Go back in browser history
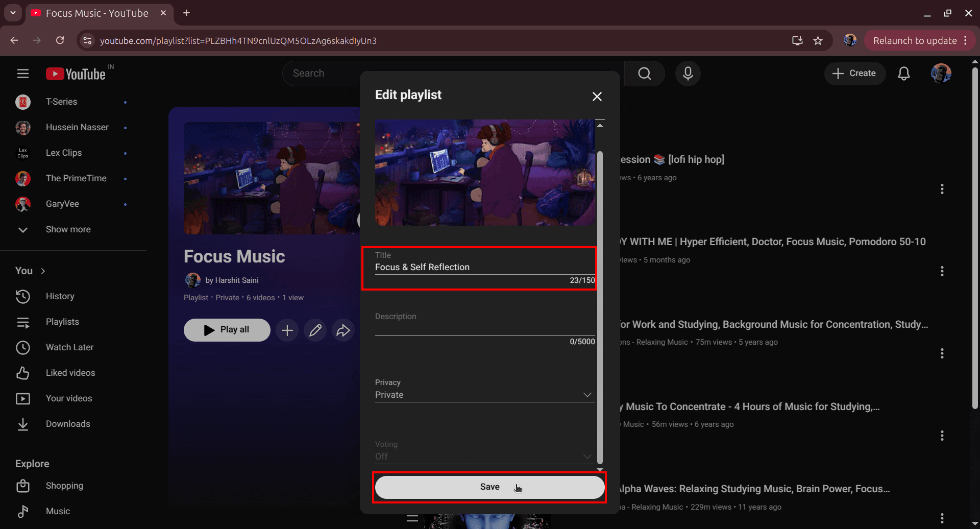Image resolution: width=980 pixels, height=529 pixels. click(14, 40)
